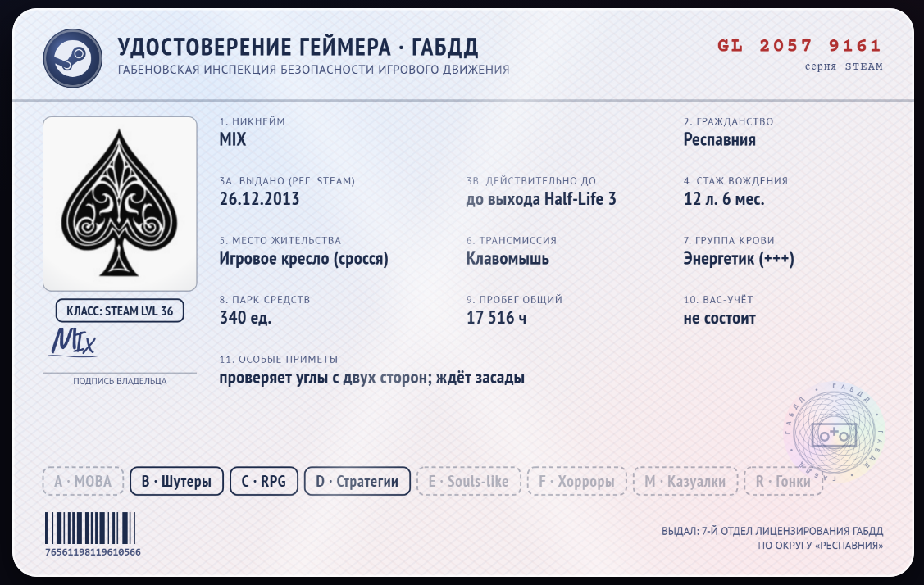This screenshot has height=585, width=924.
Task: Click citizenship value "Респавния"
Action: (x=720, y=139)
